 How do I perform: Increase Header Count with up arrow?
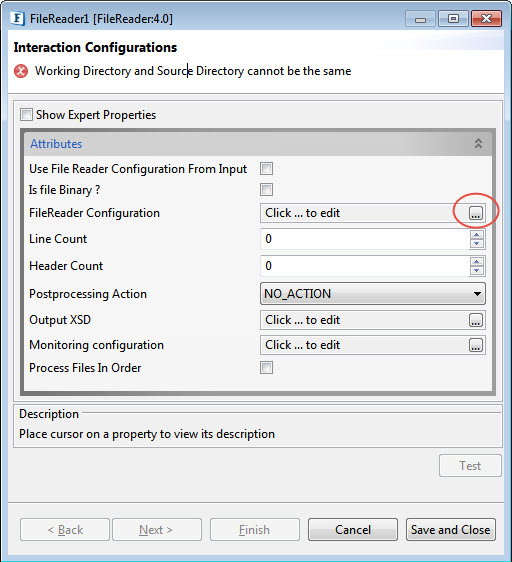[477, 262]
